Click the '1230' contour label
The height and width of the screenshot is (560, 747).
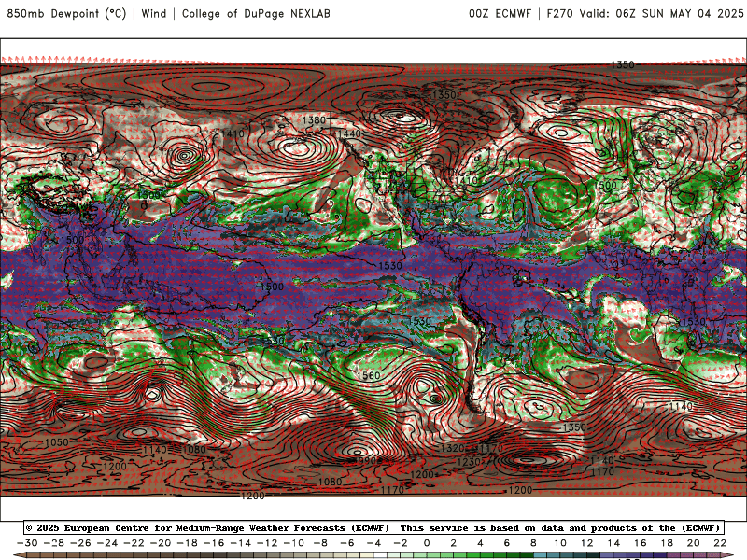point(469,462)
